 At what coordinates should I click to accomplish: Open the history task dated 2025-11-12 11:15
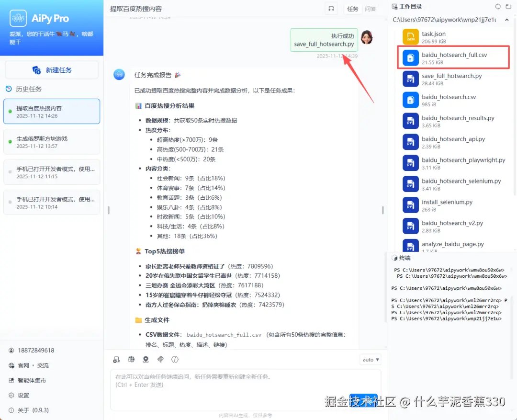click(52, 172)
